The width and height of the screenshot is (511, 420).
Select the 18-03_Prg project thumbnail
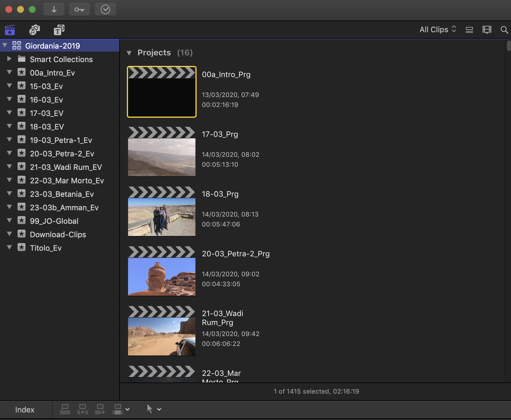pos(162,211)
